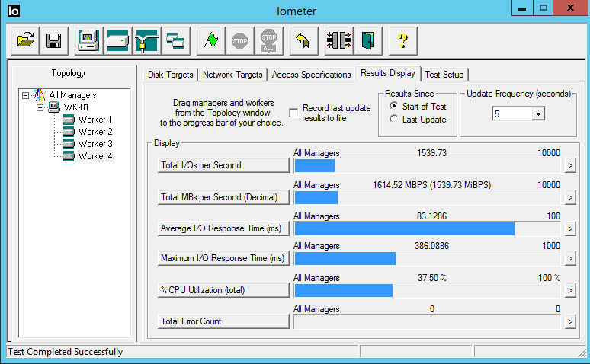Click the Worker 3 disk icon
This screenshot has width=590, height=364.
tap(69, 144)
